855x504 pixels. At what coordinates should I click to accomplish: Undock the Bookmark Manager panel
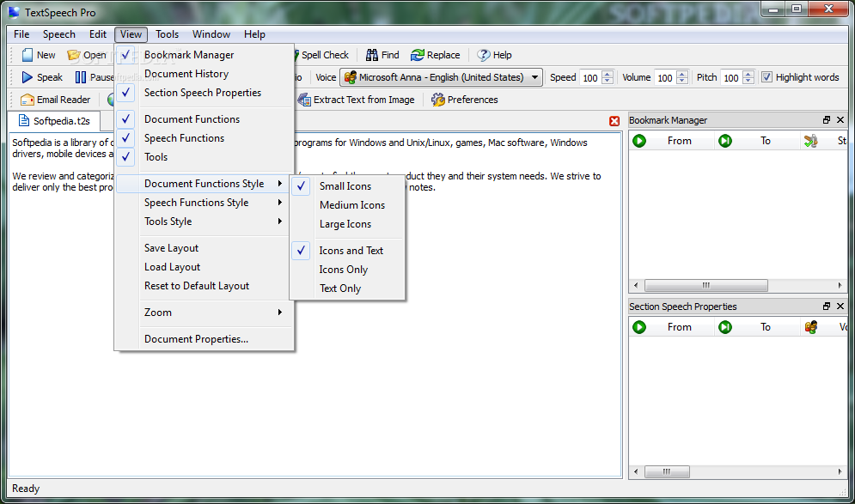coord(827,120)
